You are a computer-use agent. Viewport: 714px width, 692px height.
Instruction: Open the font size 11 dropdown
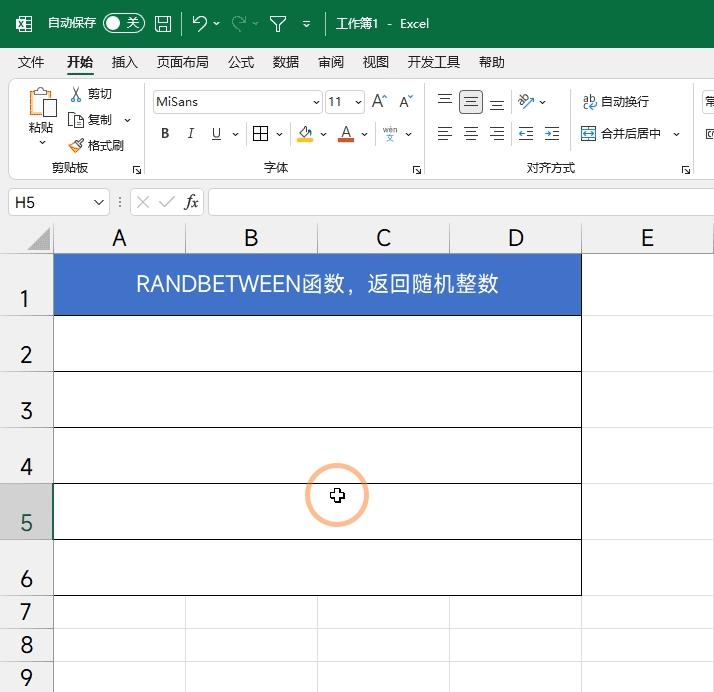pyautogui.click(x=358, y=102)
